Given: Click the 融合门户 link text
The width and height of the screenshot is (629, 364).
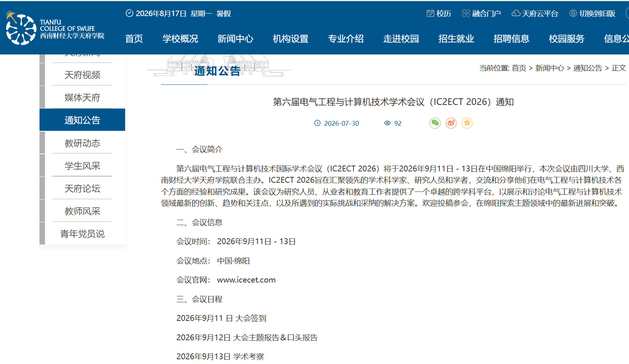Looking at the screenshot, I should click(486, 14).
